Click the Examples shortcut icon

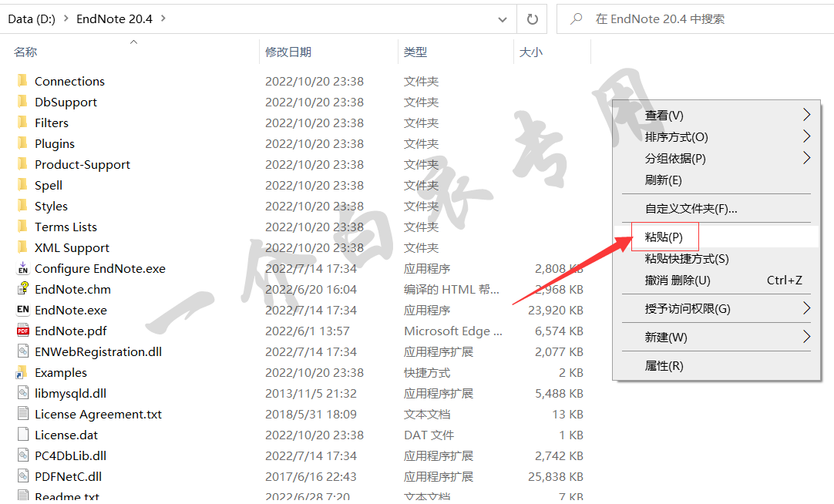(22, 372)
